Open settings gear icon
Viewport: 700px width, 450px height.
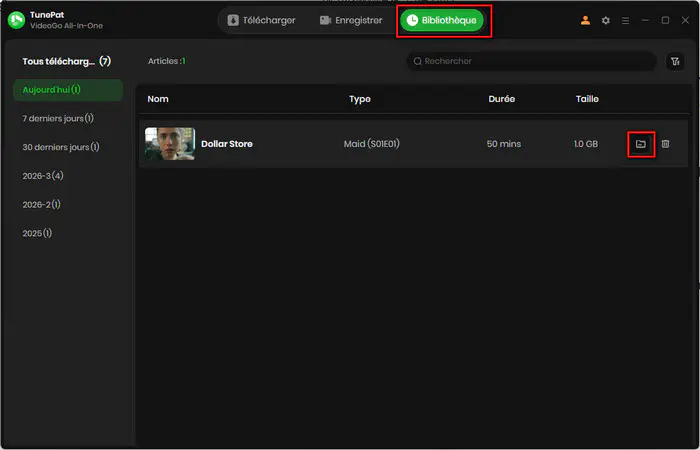605,21
